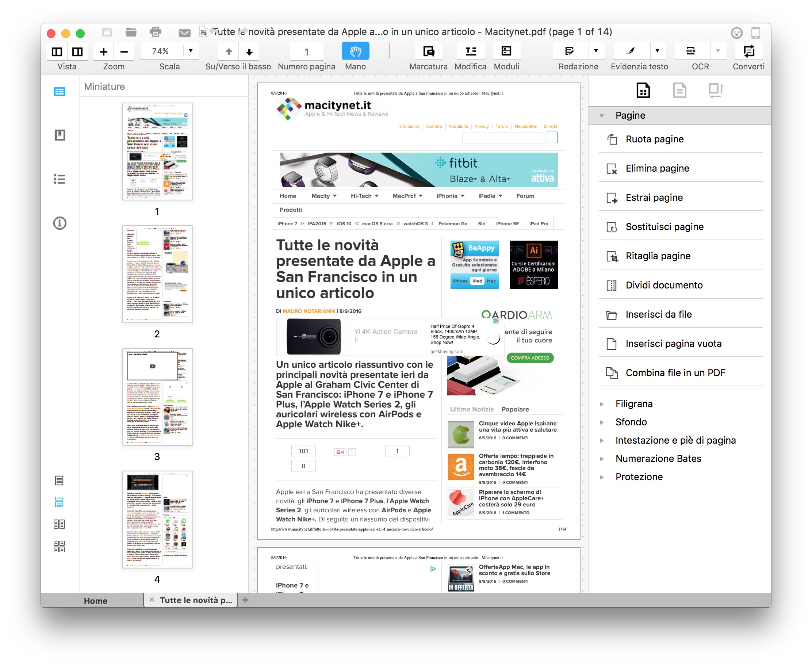Show the bookmarks panel in sidebar
Image resolution: width=812 pixels, height=666 pixels.
pos(60,135)
